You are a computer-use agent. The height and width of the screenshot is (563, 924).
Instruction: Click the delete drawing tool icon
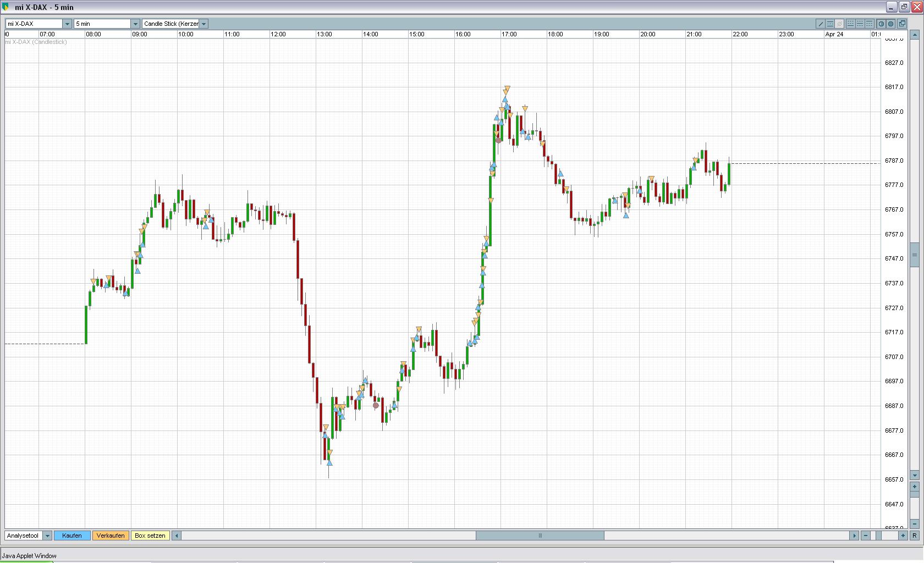click(839, 24)
